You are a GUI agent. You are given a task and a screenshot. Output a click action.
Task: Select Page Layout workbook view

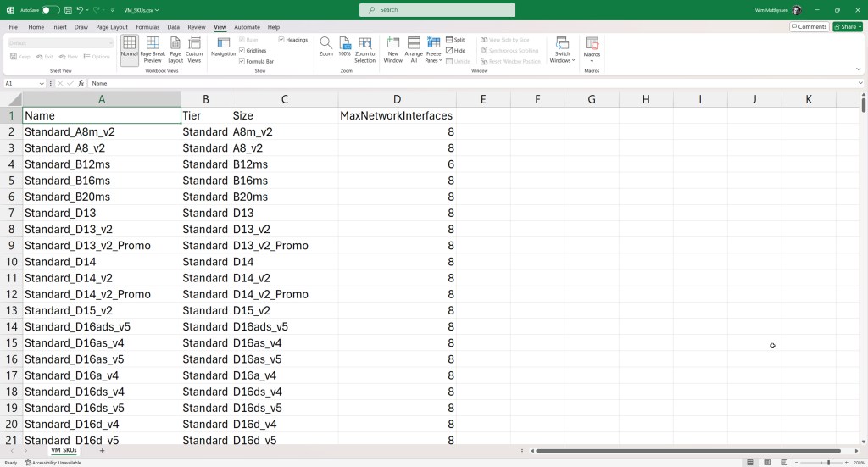click(175, 49)
